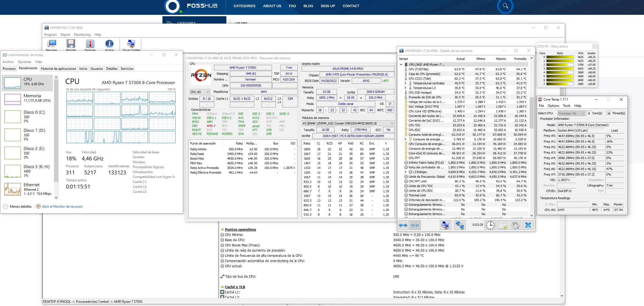Open the CPU #0 selector dropdown in summary
The width and height of the screenshot is (644, 306).
click(x=200, y=92)
